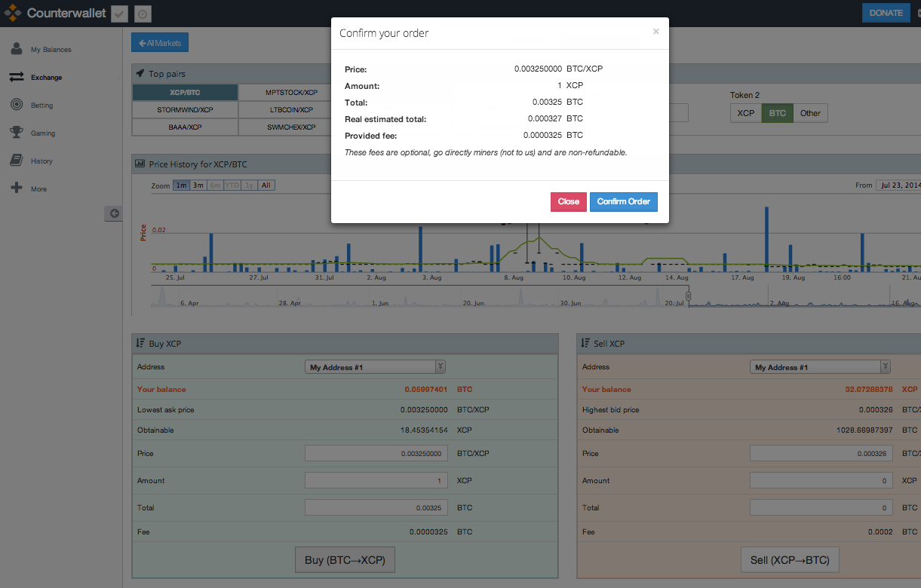
Task: Click the Betting target icon
Action: tap(17, 105)
